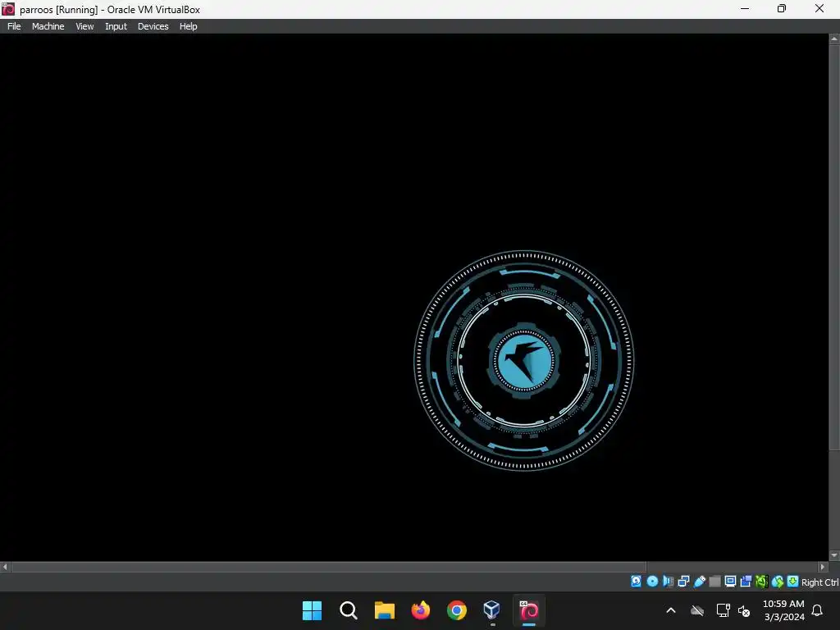
Task: Click the display settings status icon
Action: click(730, 582)
